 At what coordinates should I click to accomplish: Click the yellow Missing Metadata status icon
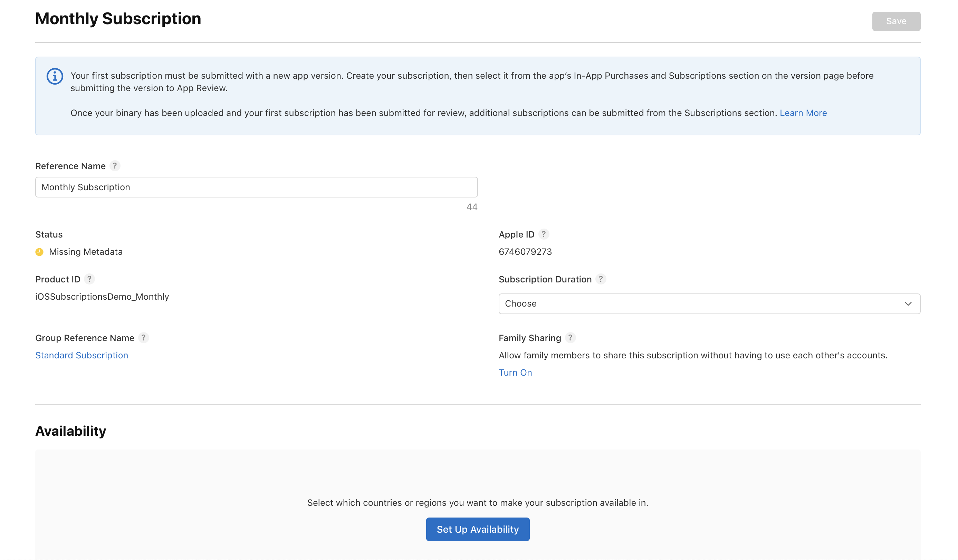39,252
